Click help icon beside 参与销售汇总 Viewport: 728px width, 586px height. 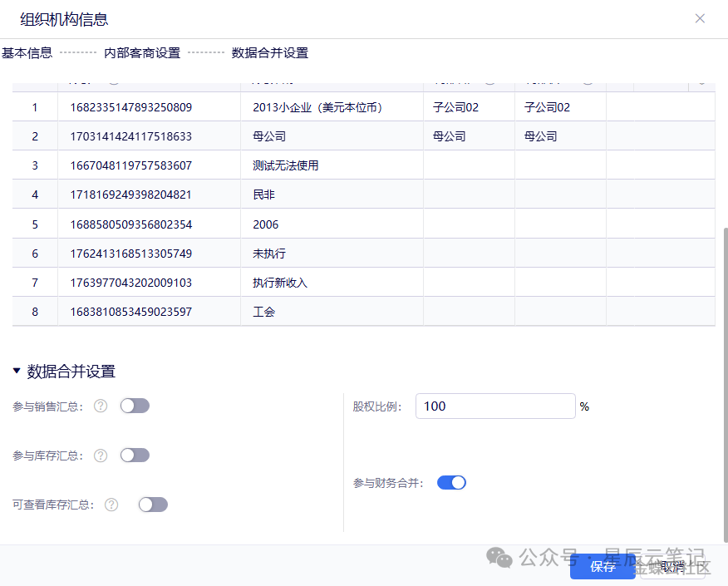pos(101,406)
